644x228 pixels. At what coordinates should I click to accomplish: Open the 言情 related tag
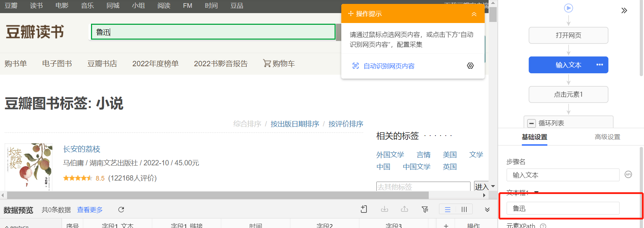423,155
